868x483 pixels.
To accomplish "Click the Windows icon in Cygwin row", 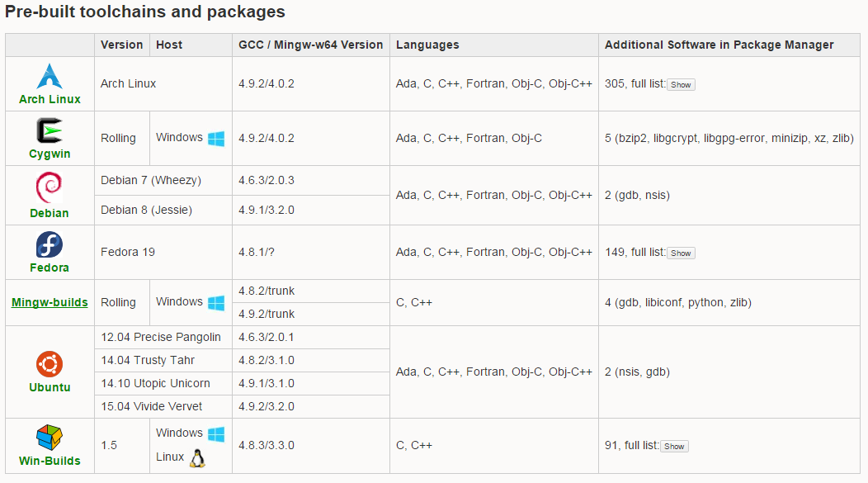I will click(216, 138).
